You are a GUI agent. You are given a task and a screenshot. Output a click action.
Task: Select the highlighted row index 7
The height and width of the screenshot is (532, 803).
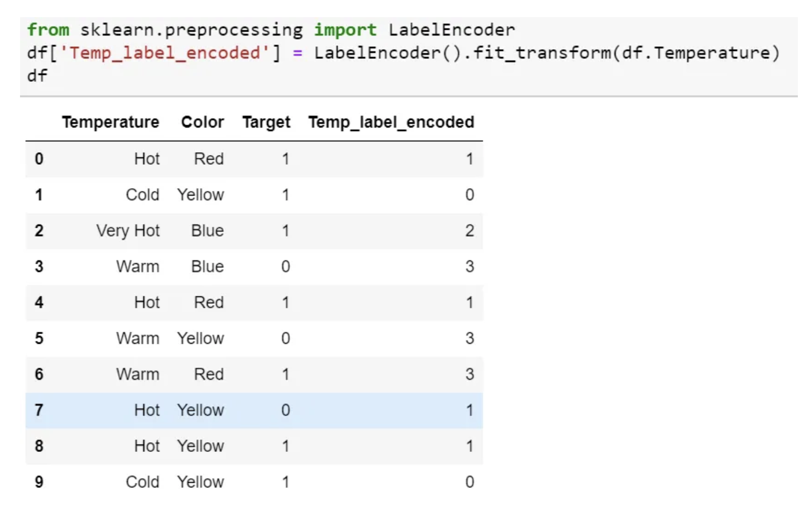[39, 410]
